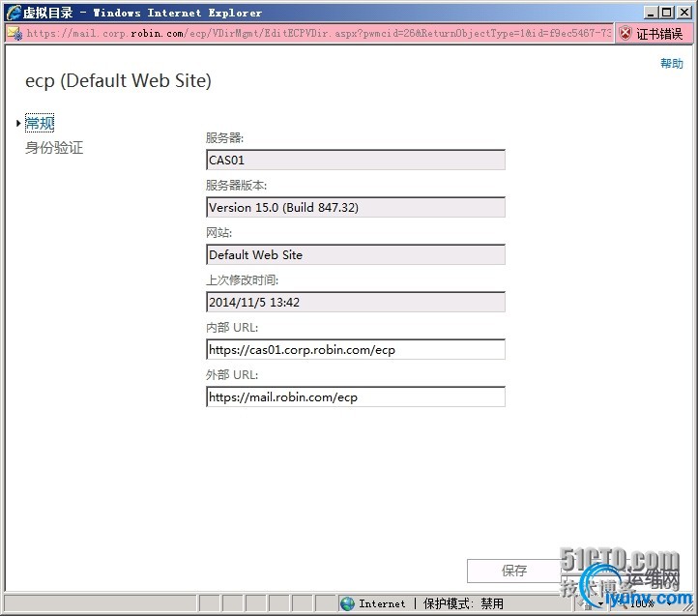Click the 上次修改时间: label
This screenshot has height=616, width=698.
click(242, 280)
